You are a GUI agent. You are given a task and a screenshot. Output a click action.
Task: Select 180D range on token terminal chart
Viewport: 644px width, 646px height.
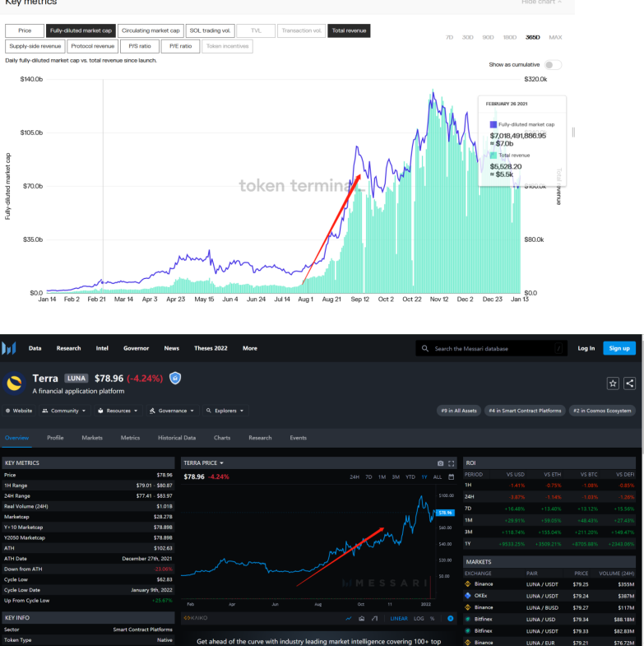(x=510, y=38)
